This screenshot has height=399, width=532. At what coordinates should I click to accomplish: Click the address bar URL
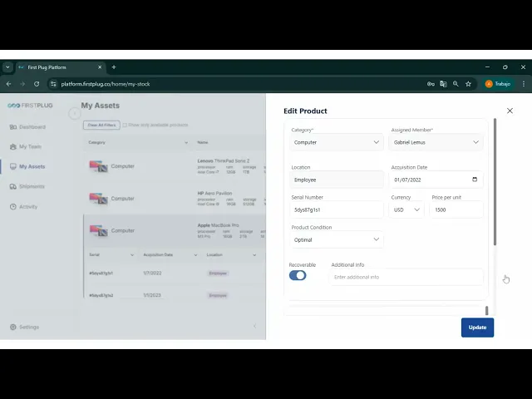[x=106, y=84]
